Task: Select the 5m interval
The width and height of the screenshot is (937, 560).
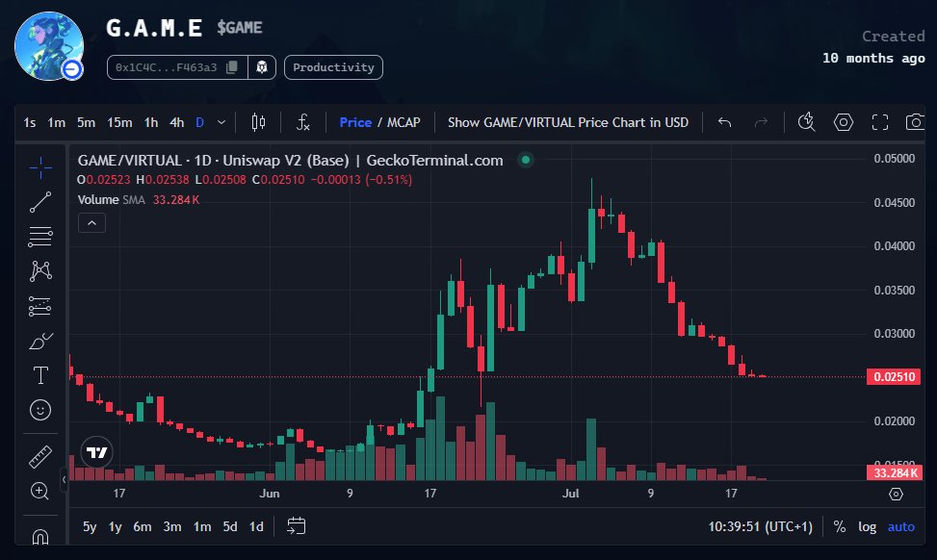Action: coord(86,122)
